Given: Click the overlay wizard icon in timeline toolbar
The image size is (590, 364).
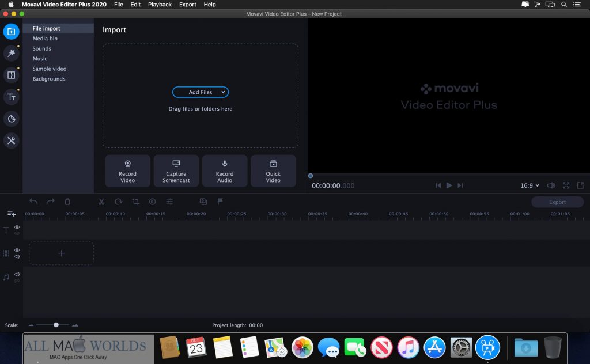Looking at the screenshot, I should pyautogui.click(x=203, y=202).
